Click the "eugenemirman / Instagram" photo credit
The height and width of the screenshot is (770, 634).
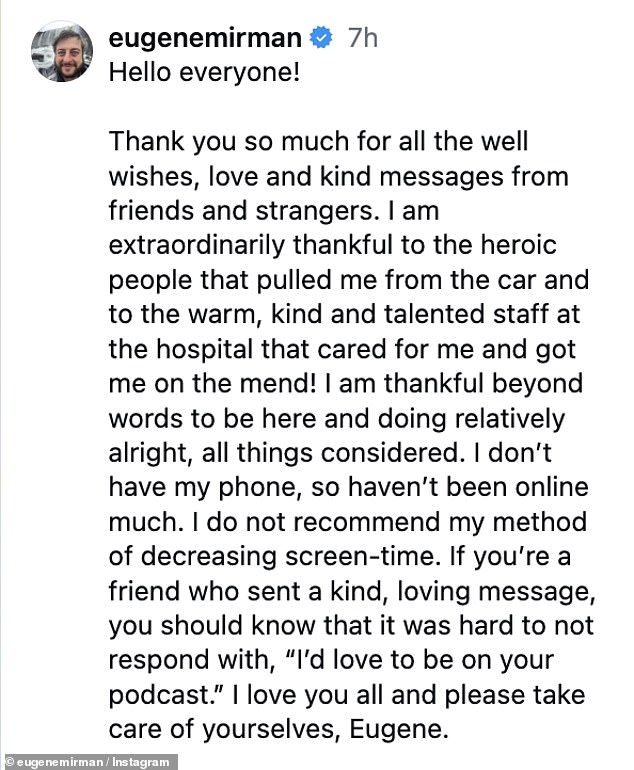point(89,761)
